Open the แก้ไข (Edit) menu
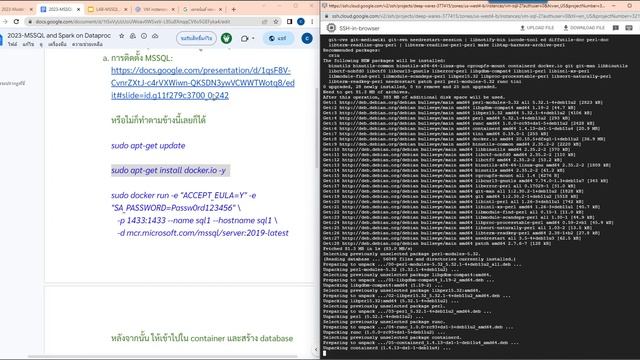Viewport: 640px width, 360px height. tap(28, 44)
